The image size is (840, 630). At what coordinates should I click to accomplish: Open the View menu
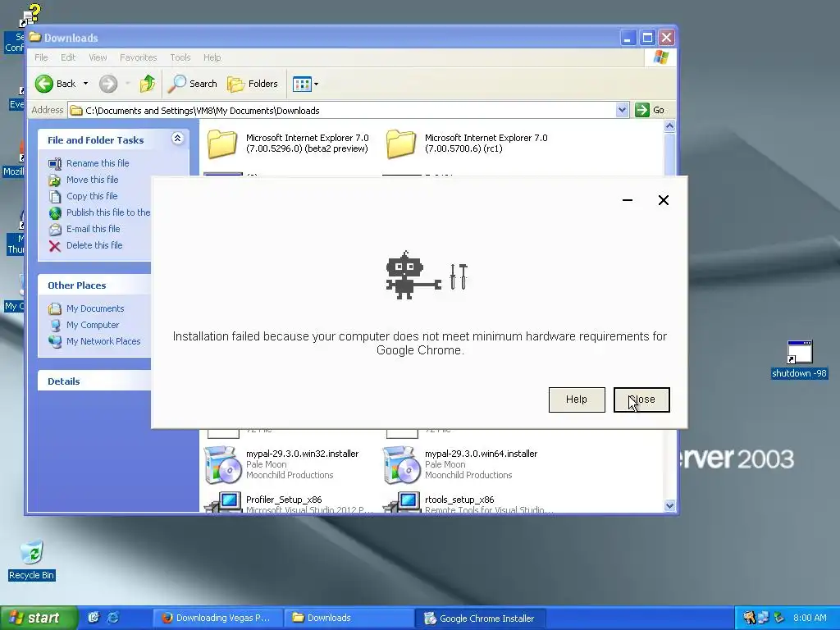(x=98, y=57)
